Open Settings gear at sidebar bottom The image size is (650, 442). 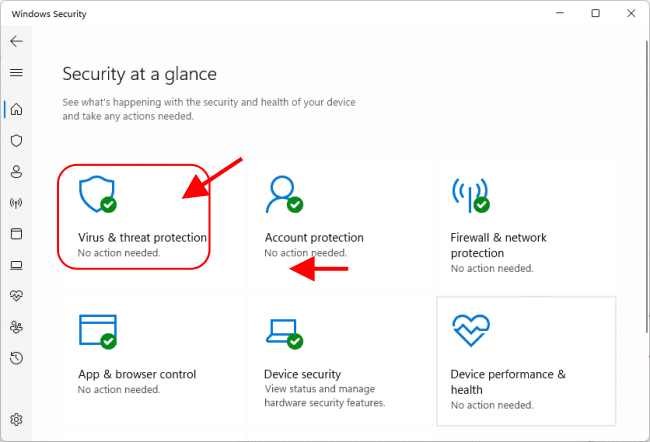(x=16, y=419)
